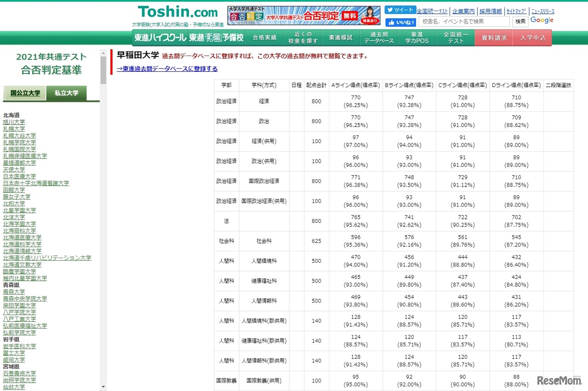This screenshot has height=391, width=588.
Task: Click the いいね! (Like) Facebook icon
Action: [x=401, y=22]
